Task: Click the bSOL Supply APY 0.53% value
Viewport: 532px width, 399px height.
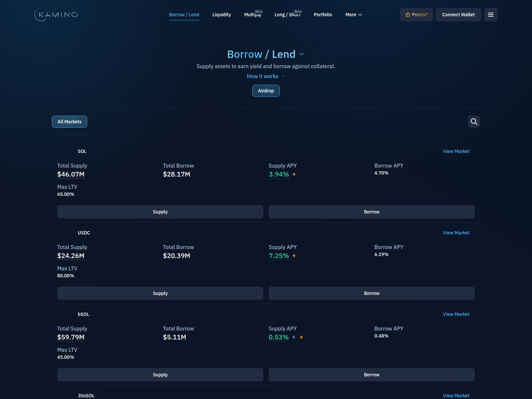Action: click(x=279, y=337)
